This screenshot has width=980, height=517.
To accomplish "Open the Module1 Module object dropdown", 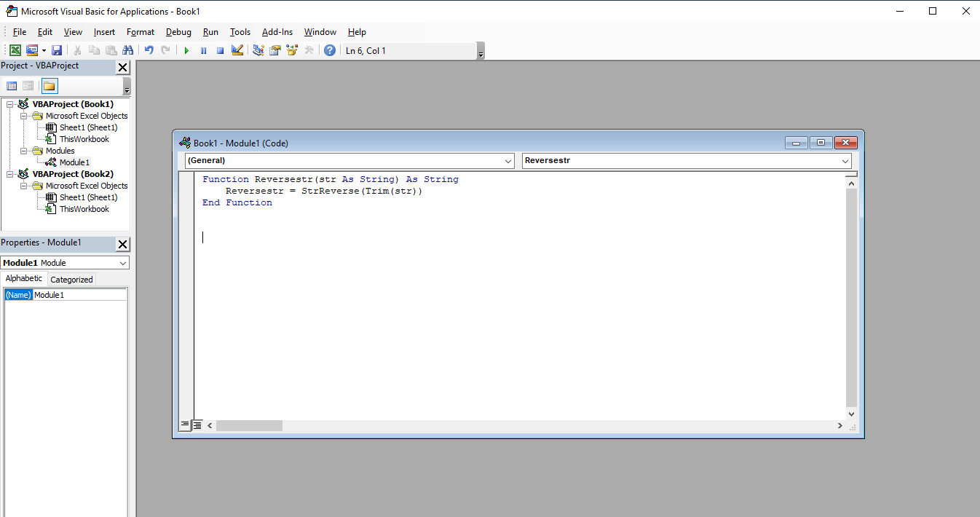I will pos(122,263).
